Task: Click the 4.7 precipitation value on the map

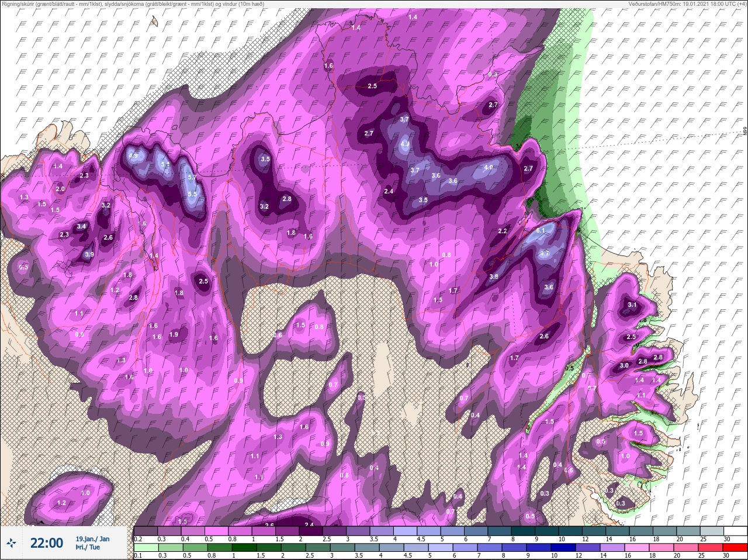Action: pos(545,254)
